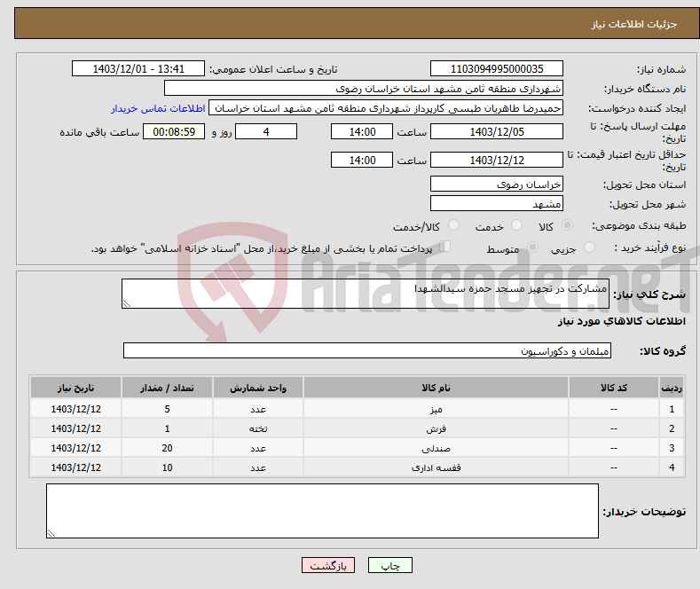Select the کالا radio button

pos(567,226)
